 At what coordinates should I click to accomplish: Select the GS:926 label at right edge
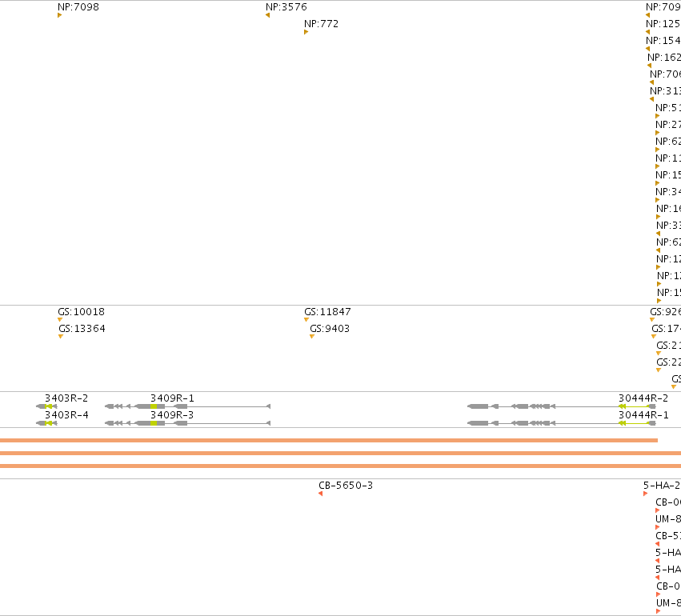(665, 312)
